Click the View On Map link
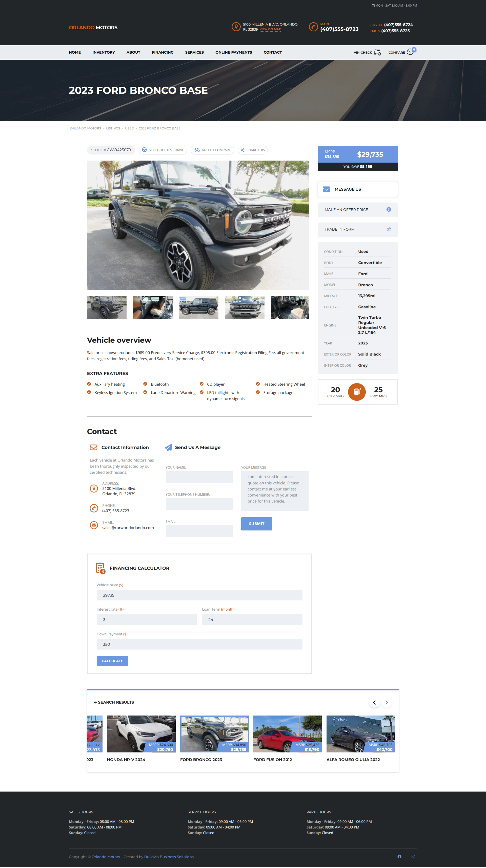 [270, 30]
